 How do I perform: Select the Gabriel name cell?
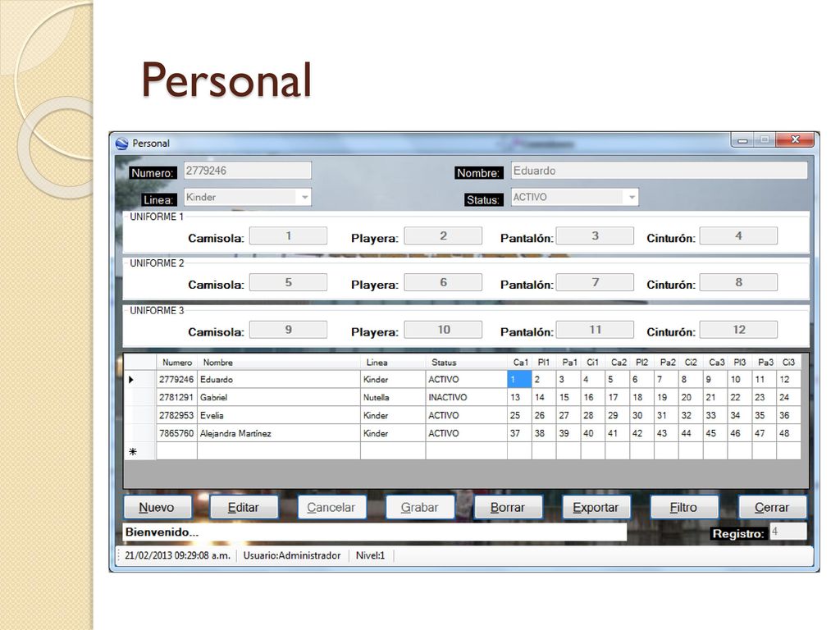coord(279,397)
